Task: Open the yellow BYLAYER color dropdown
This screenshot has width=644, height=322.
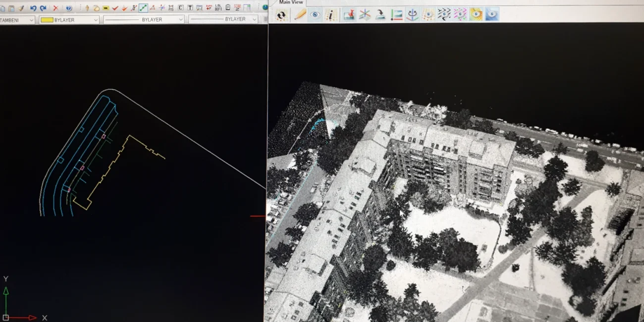Action: [x=95, y=20]
